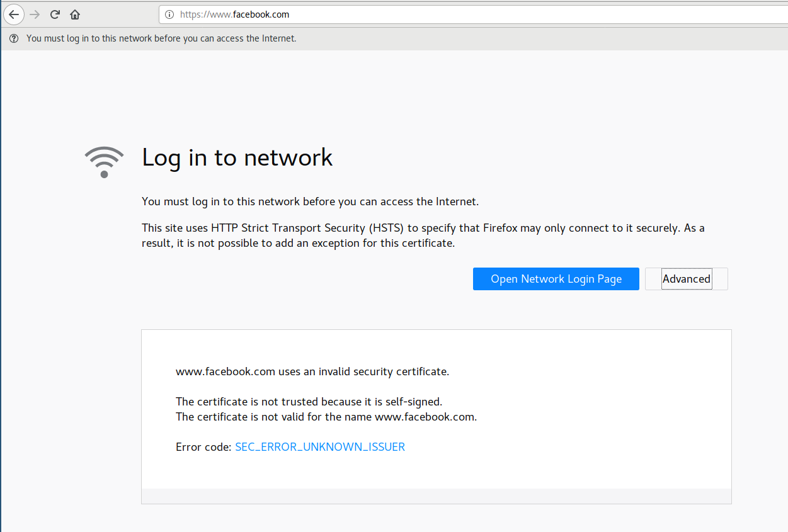Image resolution: width=788 pixels, height=532 pixels.
Task: Open the SEC_ERROR_UNKNOWN_ISSUER error code link
Action: point(319,447)
